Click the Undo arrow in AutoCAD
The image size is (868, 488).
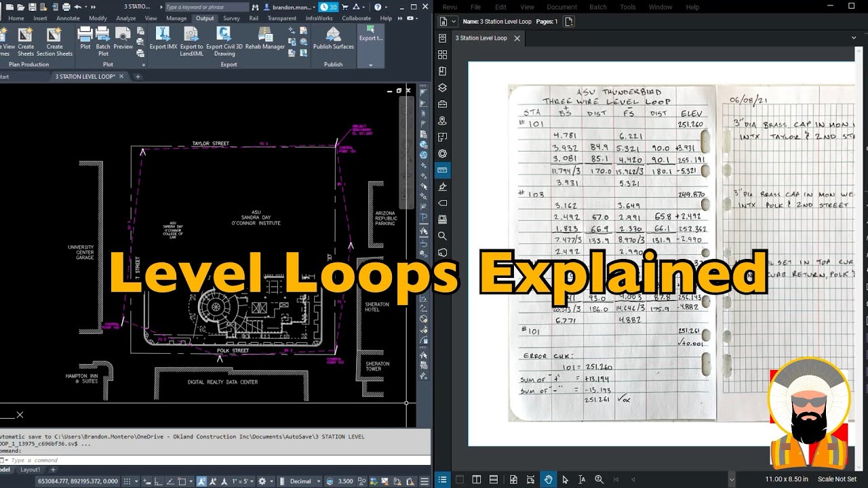pyautogui.click(x=79, y=7)
